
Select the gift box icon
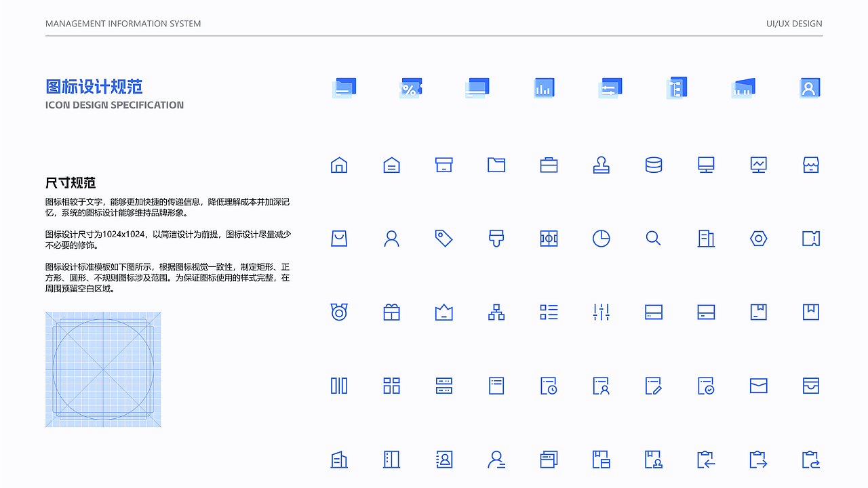[391, 312]
